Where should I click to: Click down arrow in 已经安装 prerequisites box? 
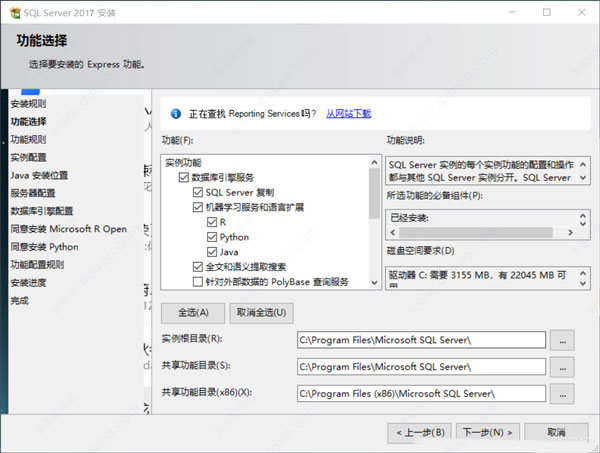[583, 223]
